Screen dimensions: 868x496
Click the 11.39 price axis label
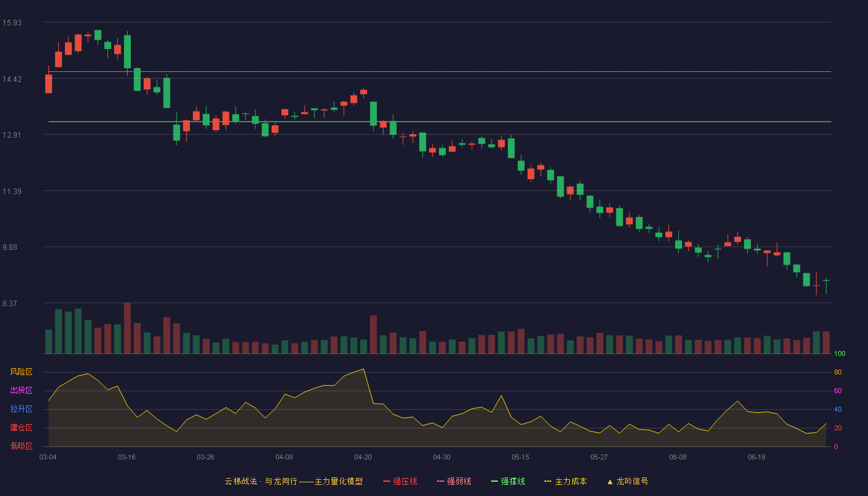point(12,192)
